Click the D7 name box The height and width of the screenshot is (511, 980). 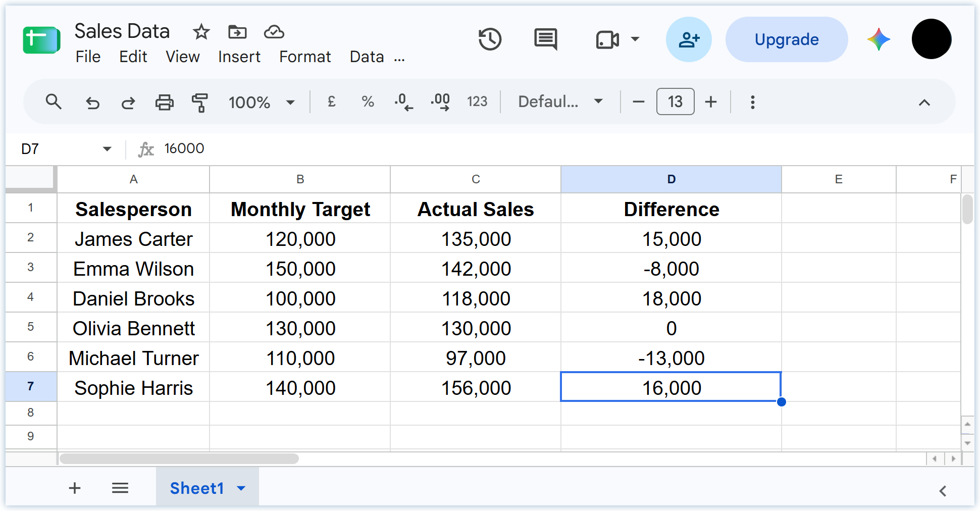[56, 149]
